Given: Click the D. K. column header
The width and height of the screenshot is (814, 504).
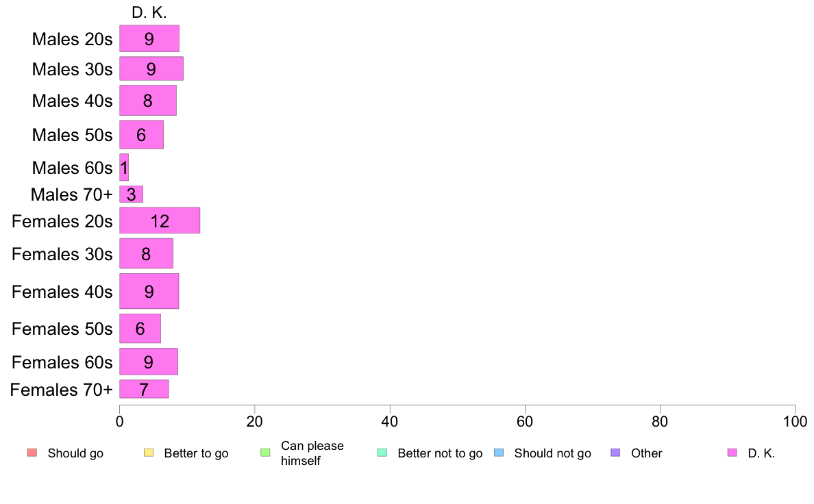Looking at the screenshot, I should [149, 12].
